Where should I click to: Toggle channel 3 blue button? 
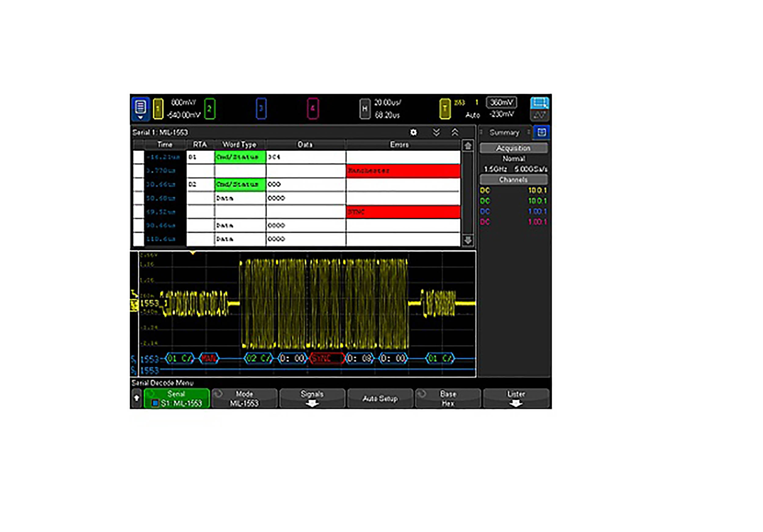pos(261,109)
